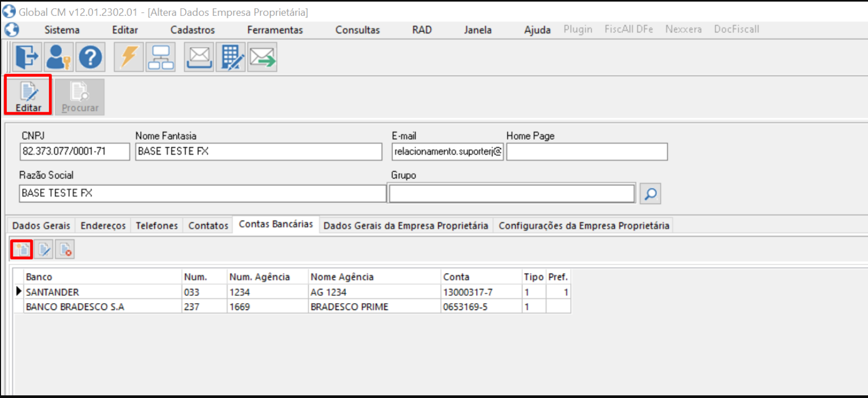Click the edit bank account icon
Screen dimensions: 868x398
[x=44, y=249]
